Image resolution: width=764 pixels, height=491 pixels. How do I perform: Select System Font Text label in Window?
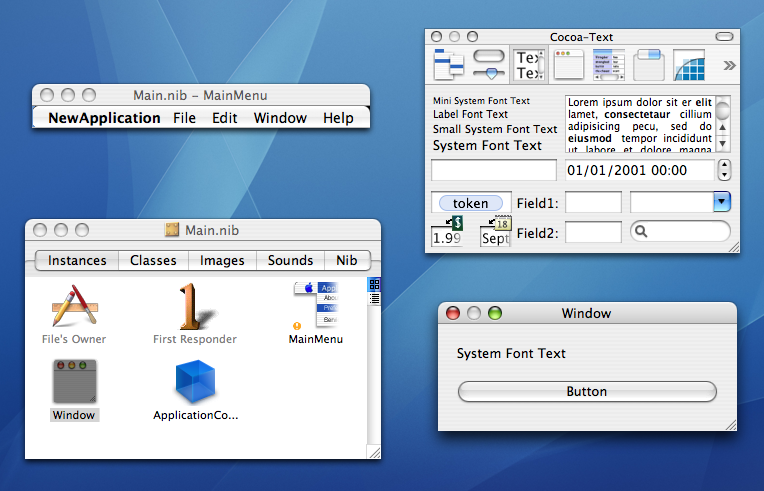tap(511, 353)
